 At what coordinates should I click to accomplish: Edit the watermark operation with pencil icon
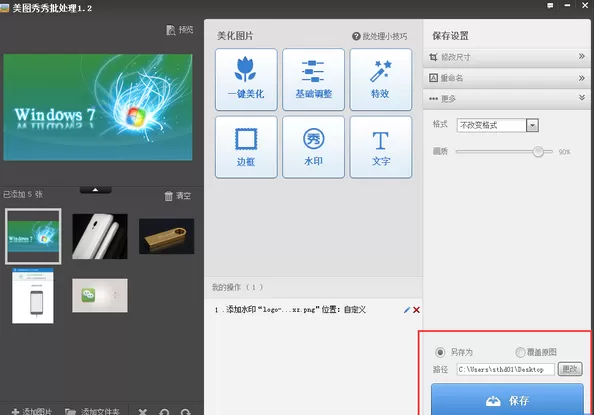pyautogui.click(x=407, y=310)
